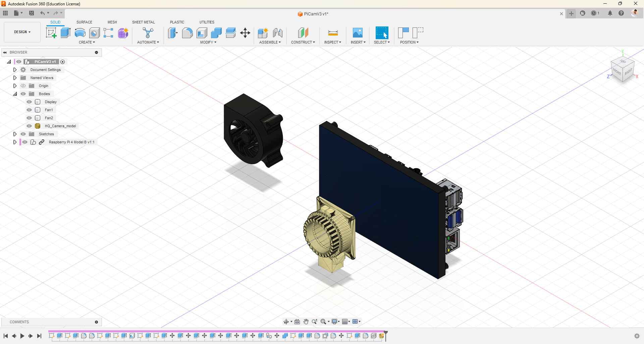Activate the Select tool icon

coord(382,33)
